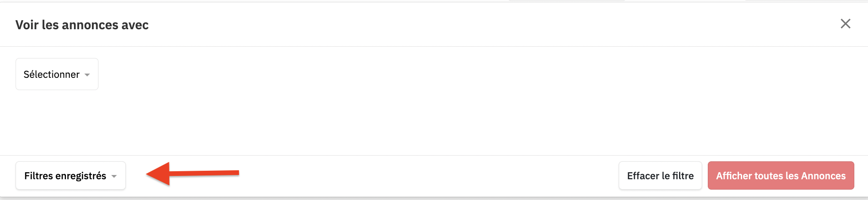Close the 'Voir les annonces avec' dialog

845,24
